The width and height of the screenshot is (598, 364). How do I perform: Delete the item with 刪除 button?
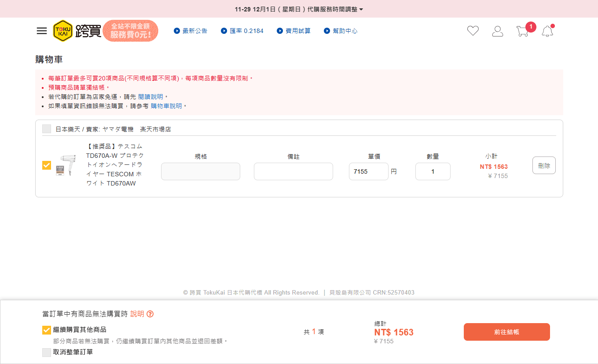[x=544, y=165]
